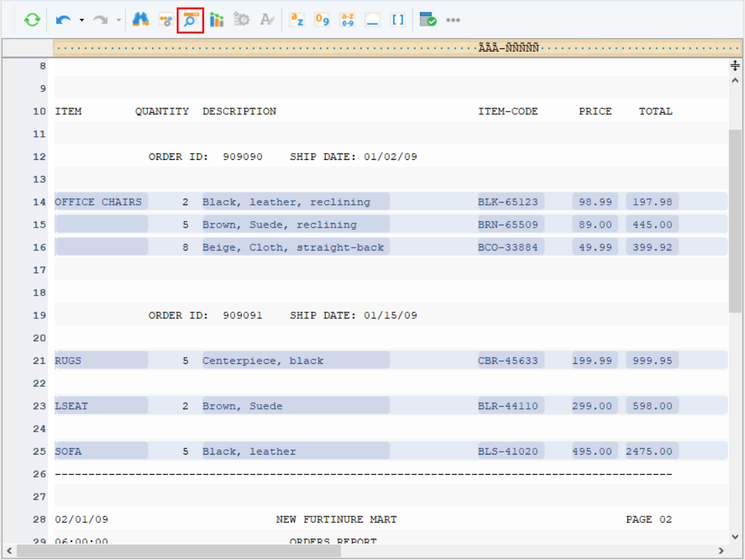Click the grayed-out redo arrow

coord(101,20)
